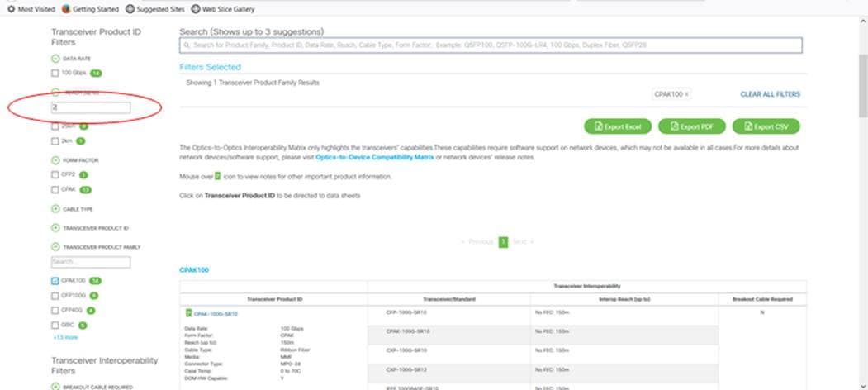Viewport: 868px width, 390px height.
Task: Click the Transceiver Product ID column header
Action: click(x=274, y=299)
